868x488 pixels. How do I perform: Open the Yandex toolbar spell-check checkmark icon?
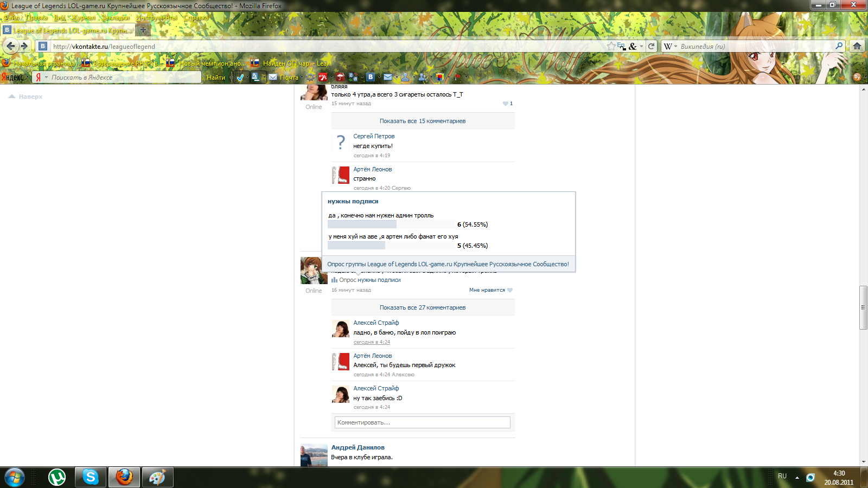(240, 78)
